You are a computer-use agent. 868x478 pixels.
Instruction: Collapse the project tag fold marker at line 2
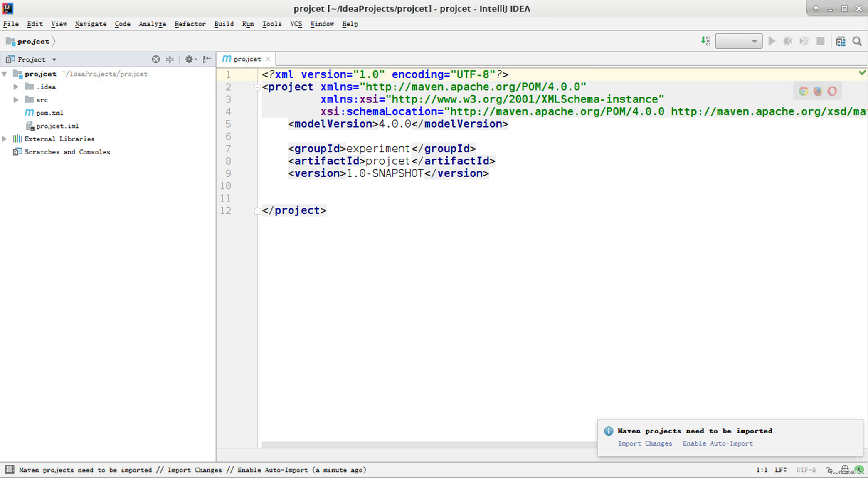pos(257,87)
